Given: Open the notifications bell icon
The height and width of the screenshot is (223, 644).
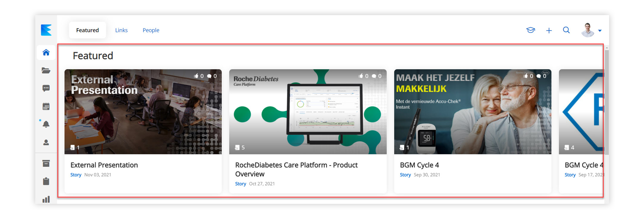Looking at the screenshot, I should [46, 124].
